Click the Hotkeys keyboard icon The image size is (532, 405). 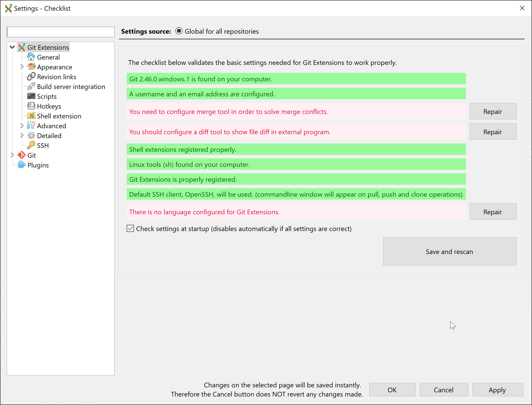pos(31,106)
